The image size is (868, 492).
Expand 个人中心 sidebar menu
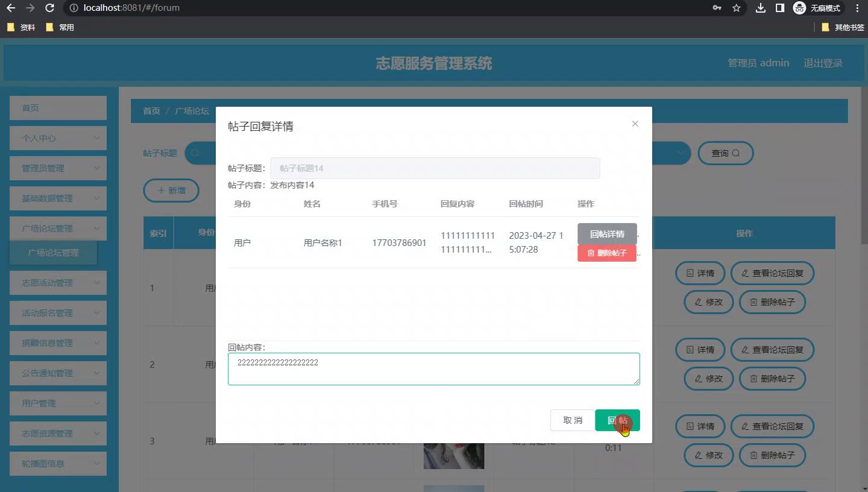(x=58, y=138)
